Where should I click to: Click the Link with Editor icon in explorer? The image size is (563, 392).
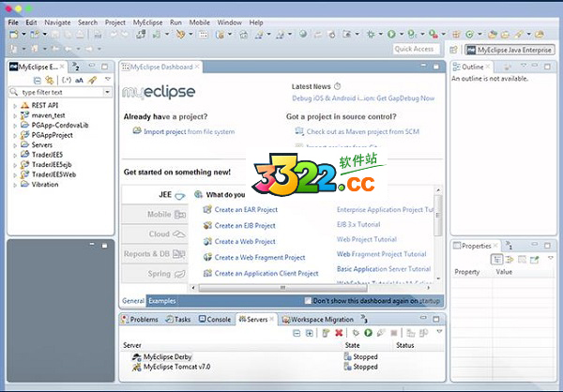click(x=49, y=80)
